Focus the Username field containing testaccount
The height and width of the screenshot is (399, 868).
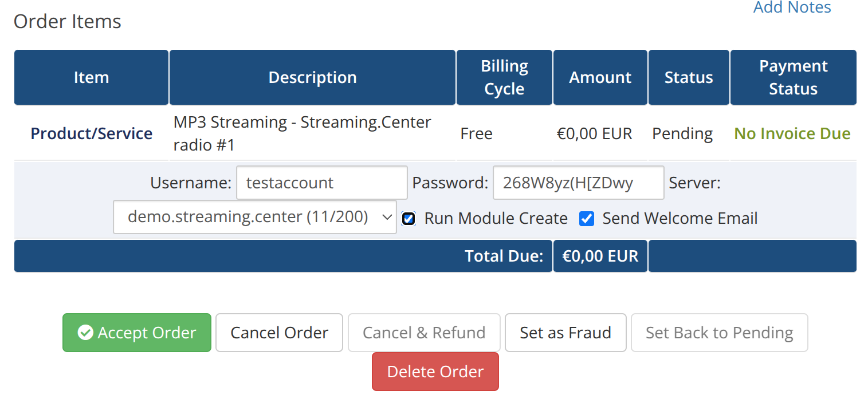321,183
